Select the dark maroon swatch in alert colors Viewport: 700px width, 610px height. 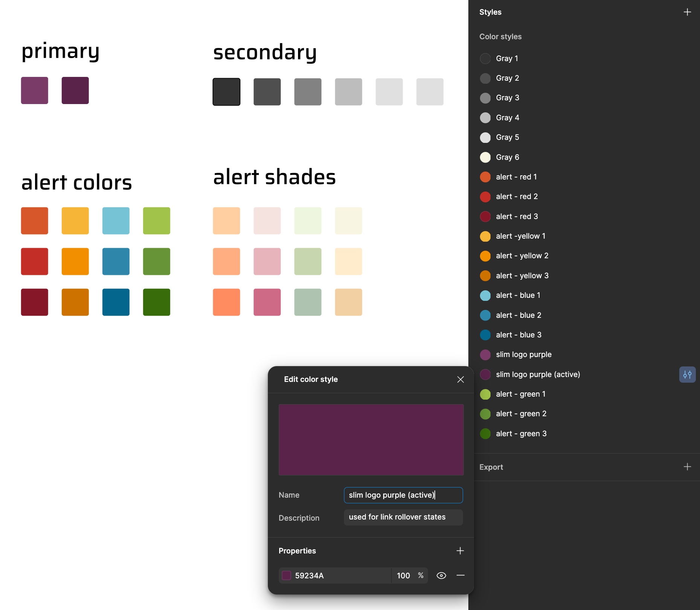pos(35,302)
